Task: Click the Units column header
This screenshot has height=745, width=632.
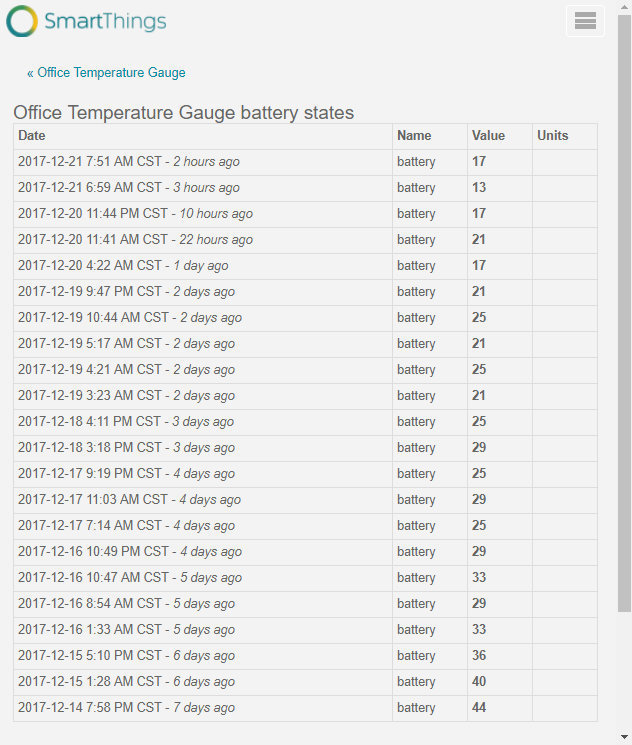Action: coord(553,136)
